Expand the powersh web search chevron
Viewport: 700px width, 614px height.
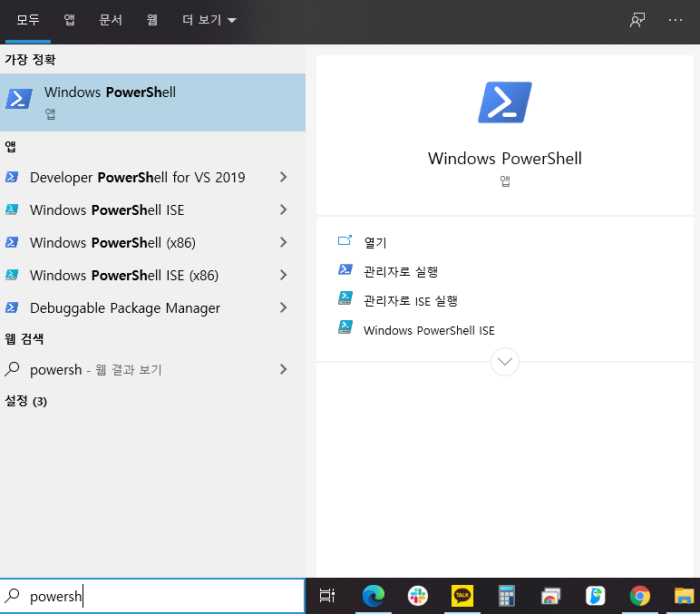283,369
